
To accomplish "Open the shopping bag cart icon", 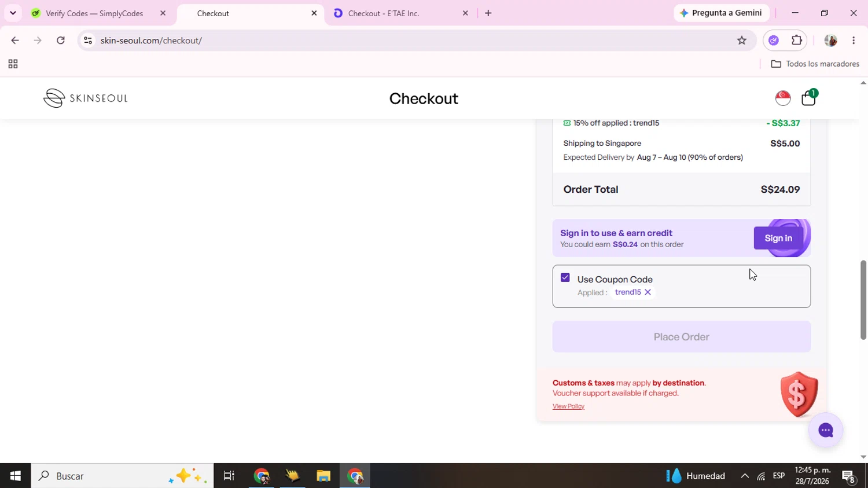I will (x=809, y=98).
